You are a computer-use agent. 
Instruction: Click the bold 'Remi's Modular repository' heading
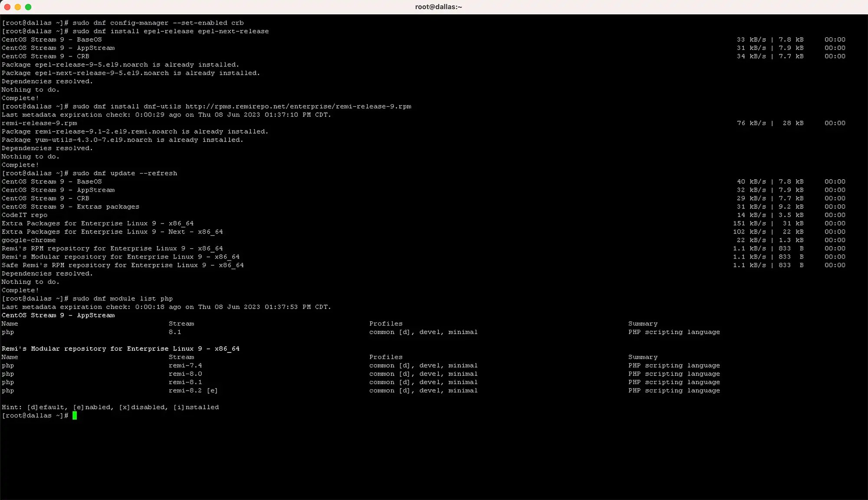click(121, 349)
